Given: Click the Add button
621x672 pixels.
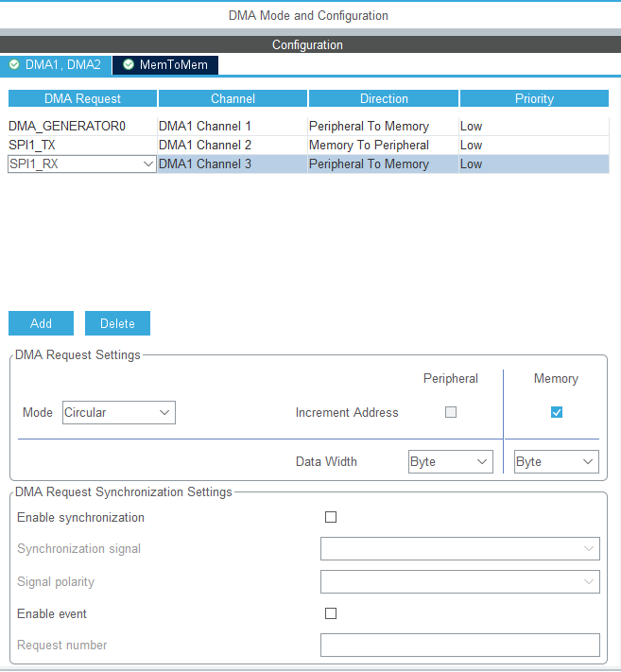Looking at the screenshot, I should point(42,323).
